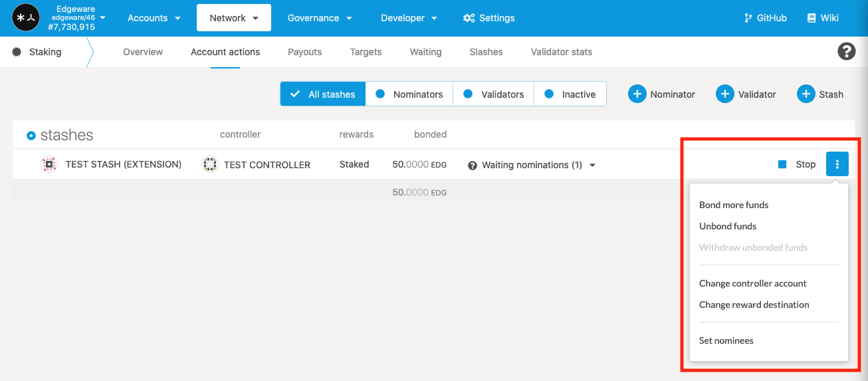Screen dimensions: 868x381
Task: Expand the Waiting nominations dropdown
Action: coord(532,165)
